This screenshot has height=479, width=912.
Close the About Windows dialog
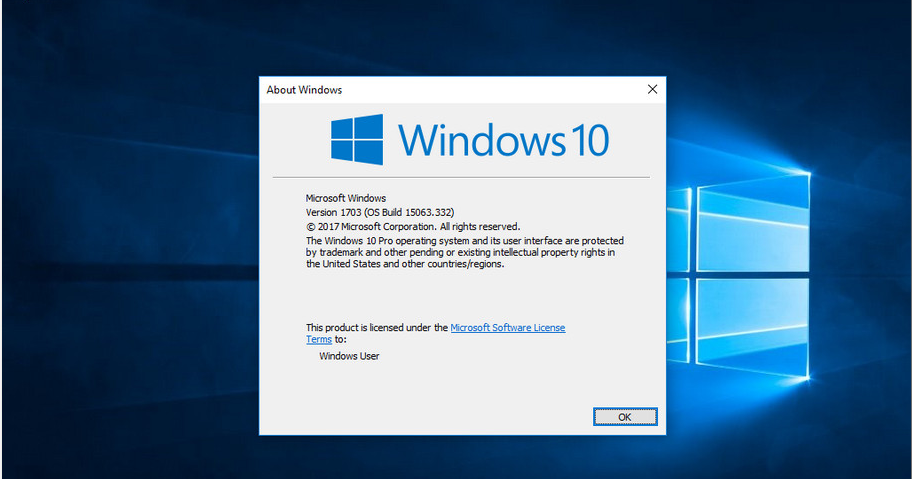653,89
